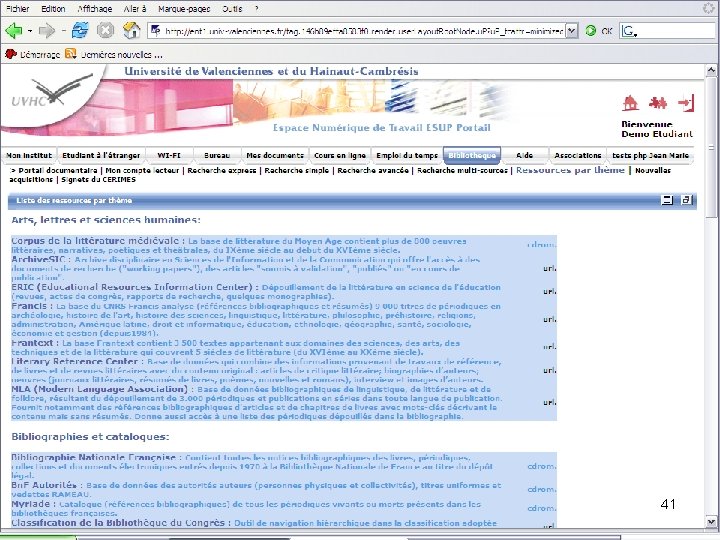Open the Aller à menu

click(x=135, y=8)
